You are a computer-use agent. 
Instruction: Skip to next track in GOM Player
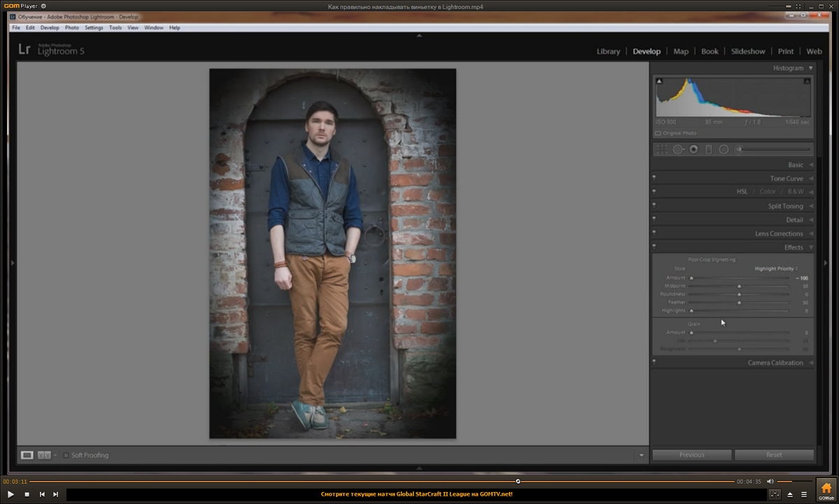click(56, 494)
